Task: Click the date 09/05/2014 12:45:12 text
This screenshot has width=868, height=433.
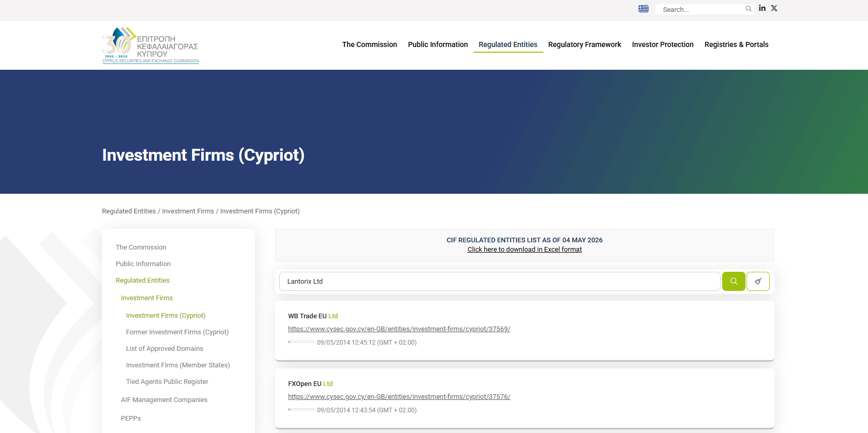Action: click(367, 343)
